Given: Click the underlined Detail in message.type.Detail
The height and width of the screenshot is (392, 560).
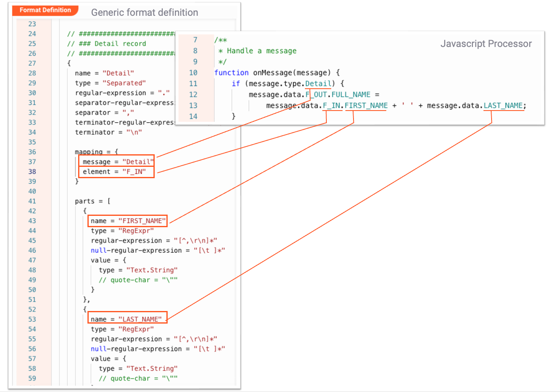Looking at the screenshot, I should pos(318,83).
